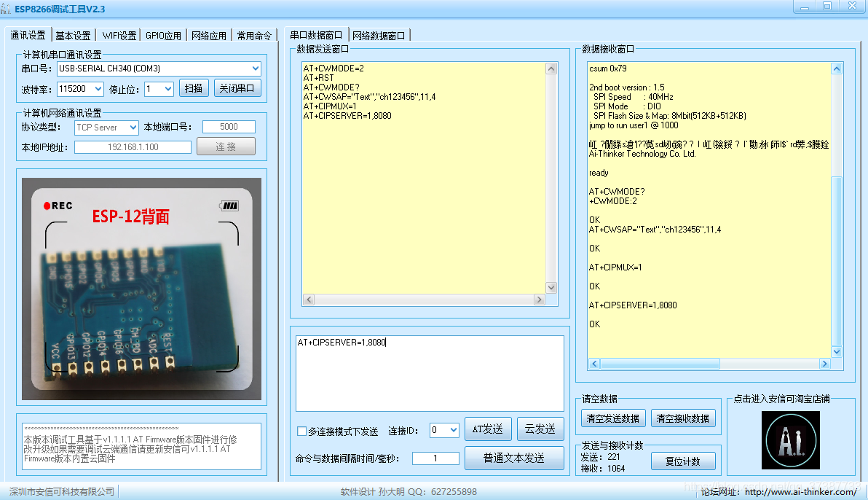Switch to 常用命令 tab
The height and width of the screenshot is (500, 868).
tap(254, 36)
